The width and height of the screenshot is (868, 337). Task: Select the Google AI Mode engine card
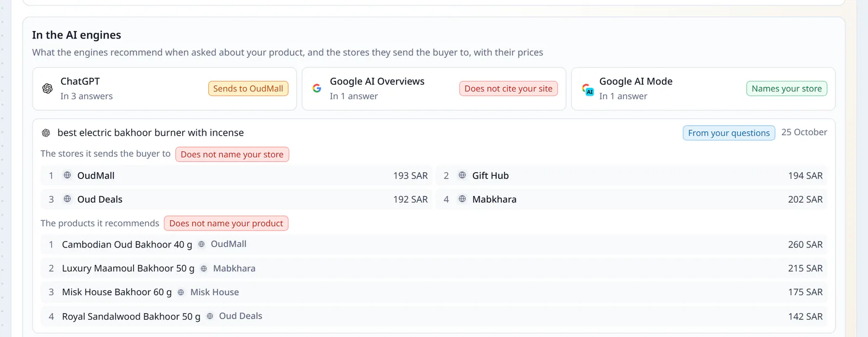click(x=703, y=89)
